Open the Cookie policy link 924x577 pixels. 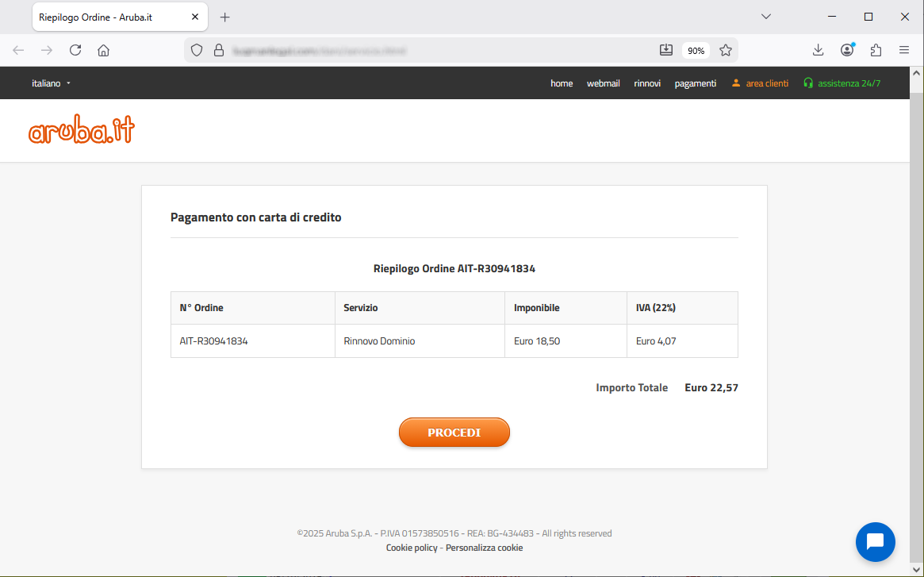(412, 548)
